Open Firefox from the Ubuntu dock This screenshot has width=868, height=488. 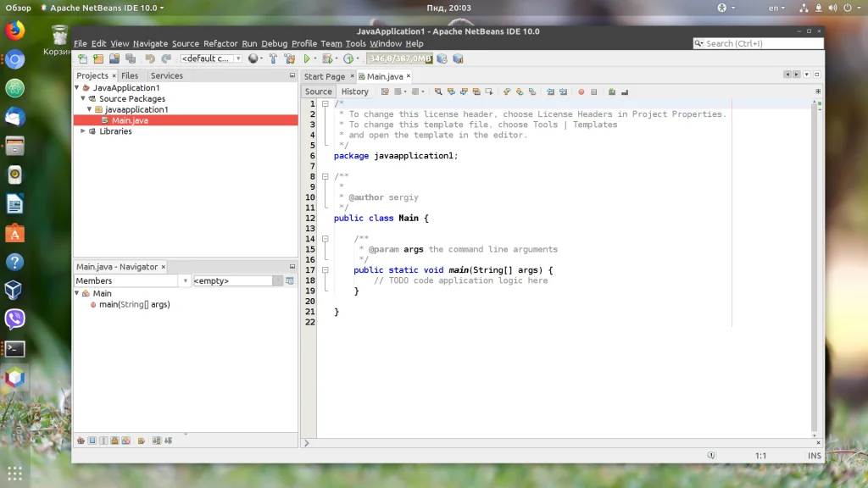(x=14, y=31)
